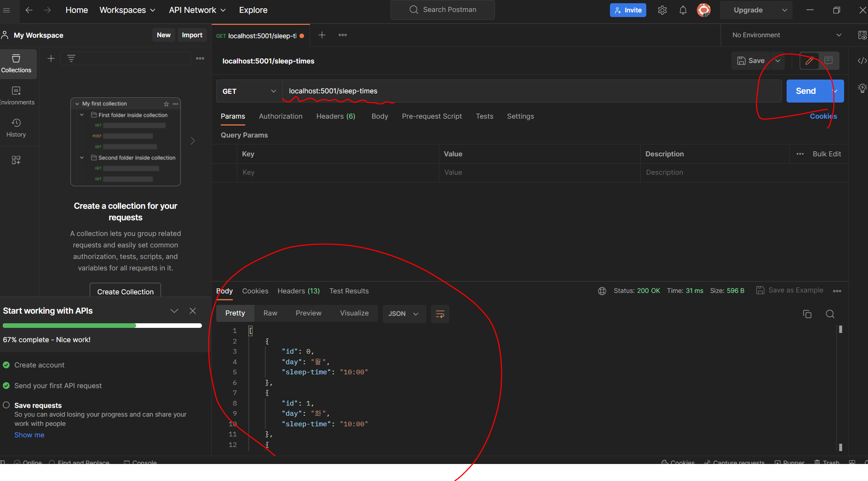This screenshot has height=481, width=868.
Task: Open the hamburger menu icon
Action: [x=6, y=10]
